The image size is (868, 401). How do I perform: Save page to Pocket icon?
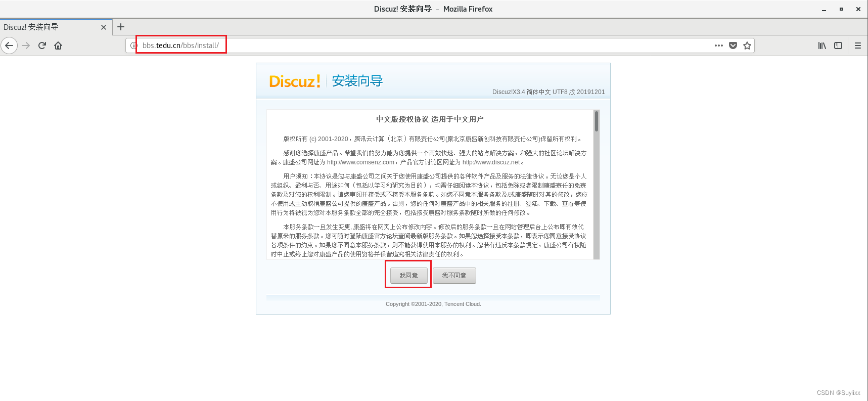[x=733, y=46]
